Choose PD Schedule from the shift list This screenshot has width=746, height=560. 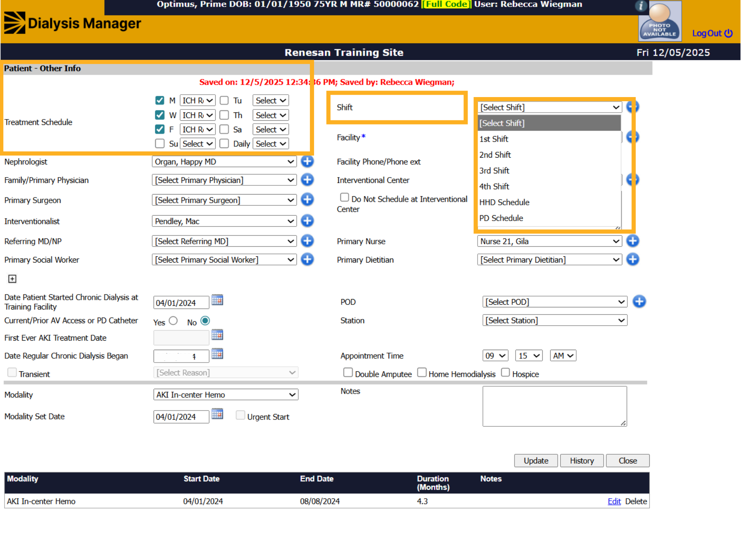[549, 218]
